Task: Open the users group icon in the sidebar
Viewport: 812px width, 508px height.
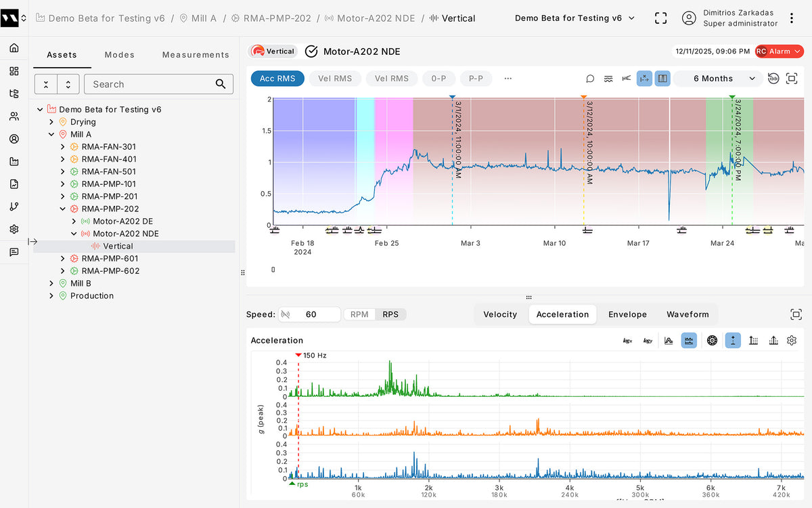Action: coord(14,117)
